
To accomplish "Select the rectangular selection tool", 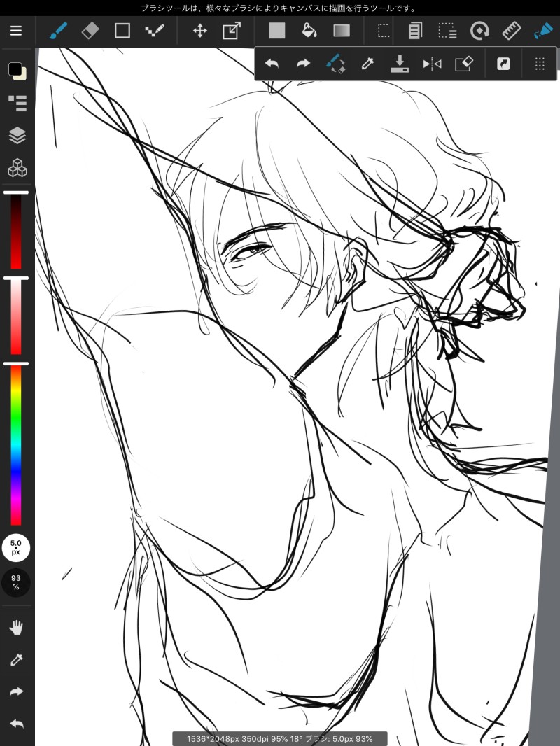I will point(384,31).
